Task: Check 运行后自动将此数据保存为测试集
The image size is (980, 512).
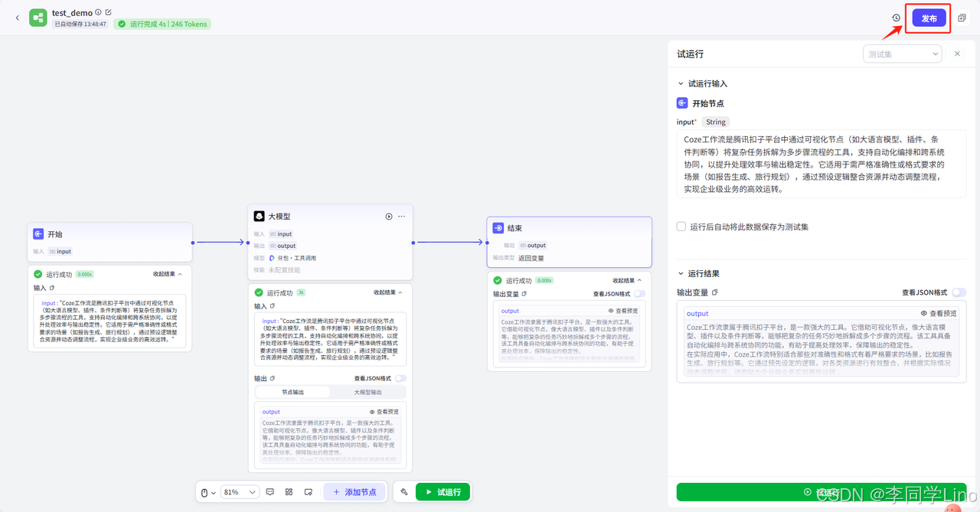Action: click(x=681, y=227)
